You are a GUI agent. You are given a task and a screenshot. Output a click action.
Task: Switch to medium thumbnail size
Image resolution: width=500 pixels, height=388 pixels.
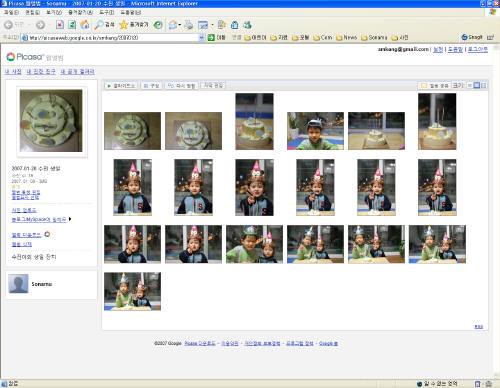coord(477,86)
